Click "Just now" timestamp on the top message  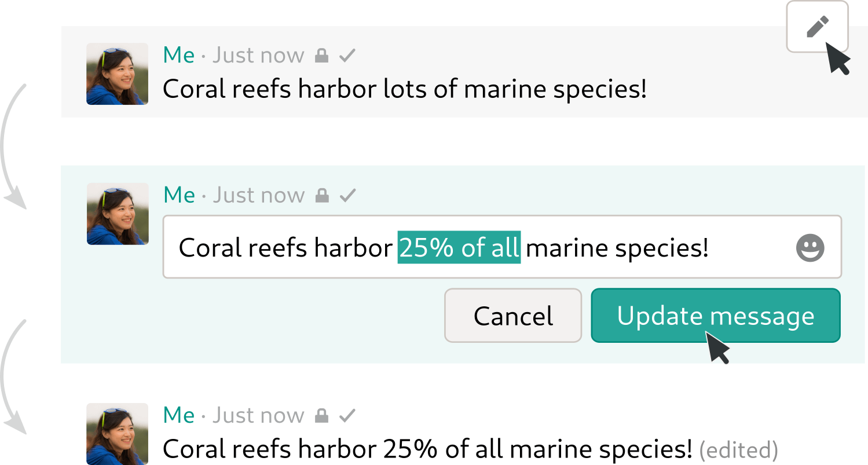(x=258, y=56)
